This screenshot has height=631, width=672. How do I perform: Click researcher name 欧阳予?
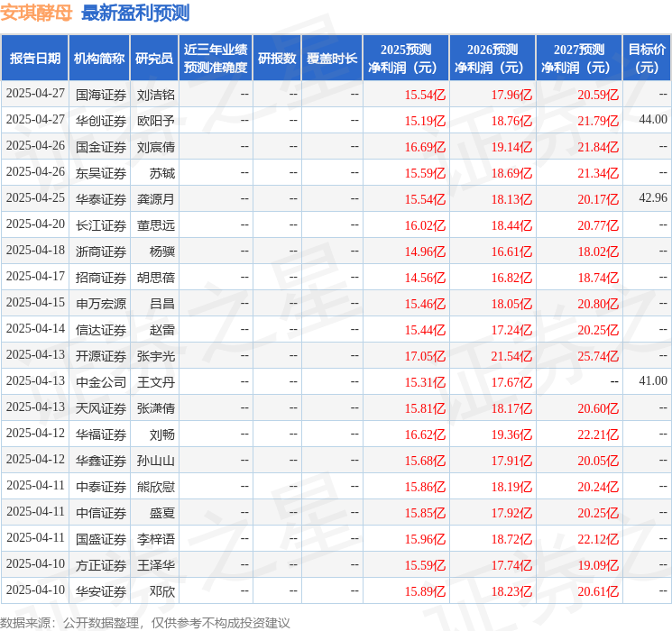pyautogui.click(x=155, y=121)
